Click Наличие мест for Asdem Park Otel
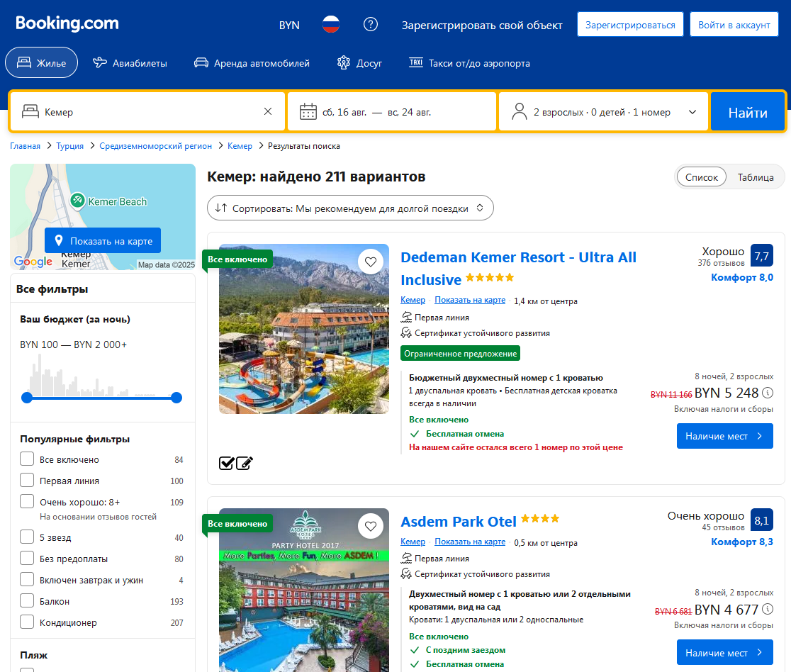Image resolution: width=791 pixels, height=672 pixels. click(x=724, y=652)
